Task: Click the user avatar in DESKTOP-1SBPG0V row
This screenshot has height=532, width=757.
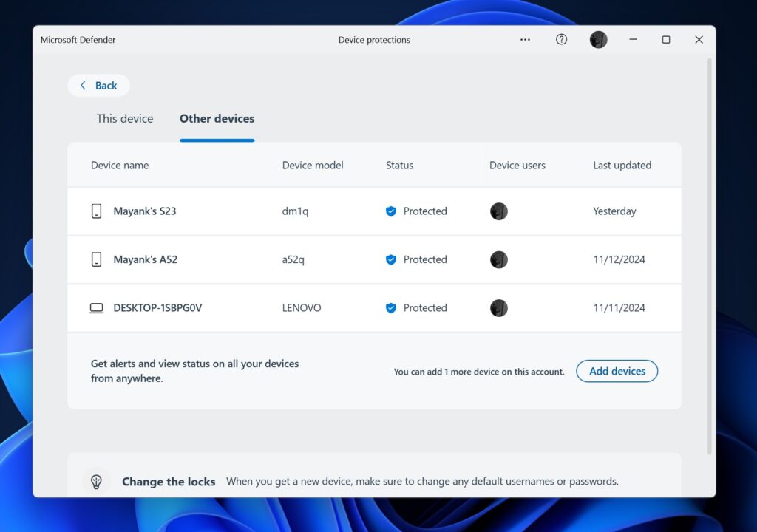Action: [499, 308]
